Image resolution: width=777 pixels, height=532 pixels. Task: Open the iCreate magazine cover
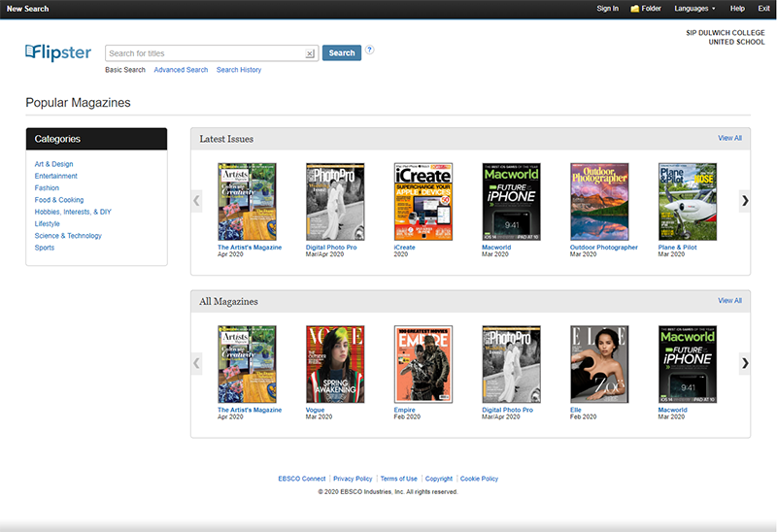pyautogui.click(x=423, y=202)
